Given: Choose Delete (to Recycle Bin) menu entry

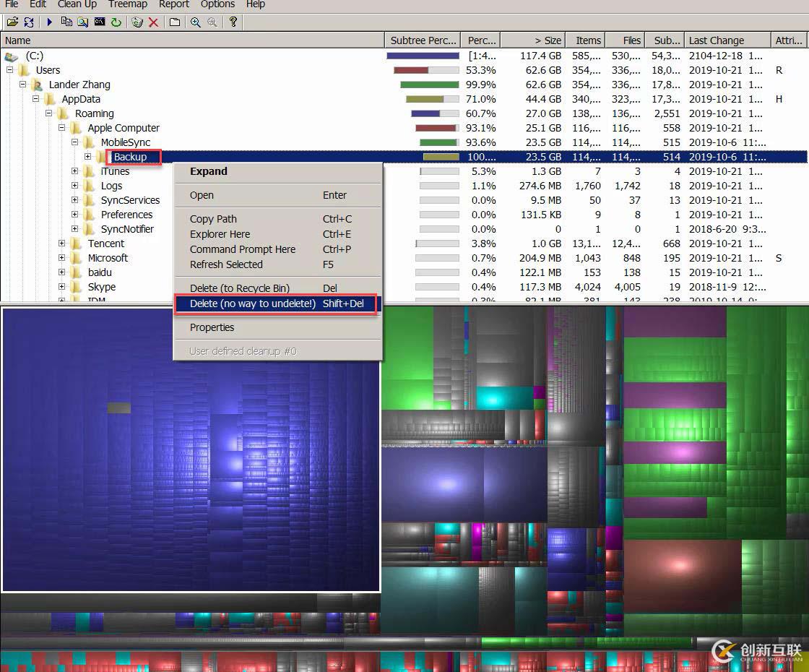Looking at the screenshot, I should click(277, 288).
